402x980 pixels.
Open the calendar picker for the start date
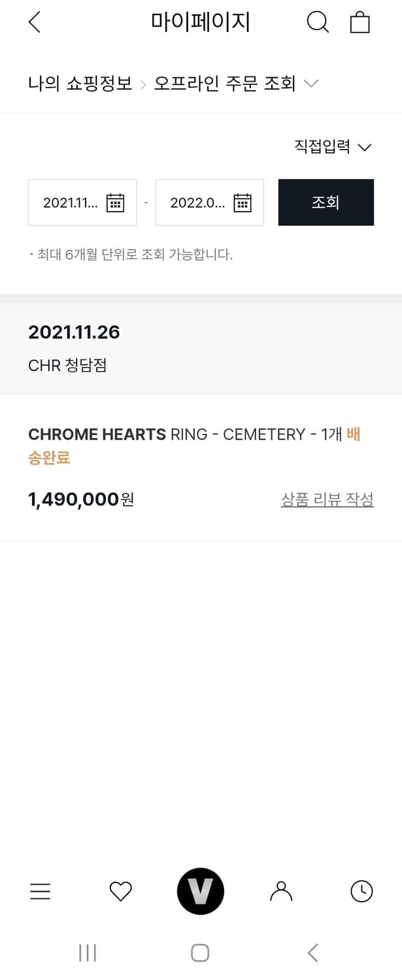115,203
